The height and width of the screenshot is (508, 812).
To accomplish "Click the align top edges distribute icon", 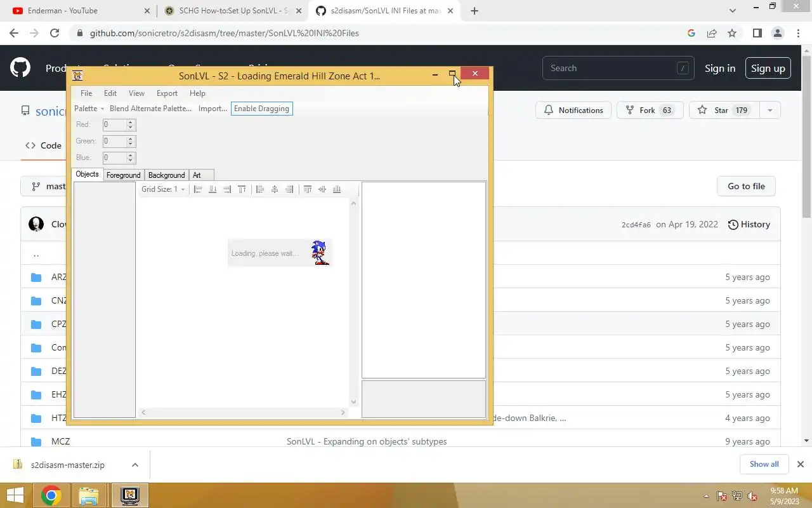I will (x=308, y=189).
